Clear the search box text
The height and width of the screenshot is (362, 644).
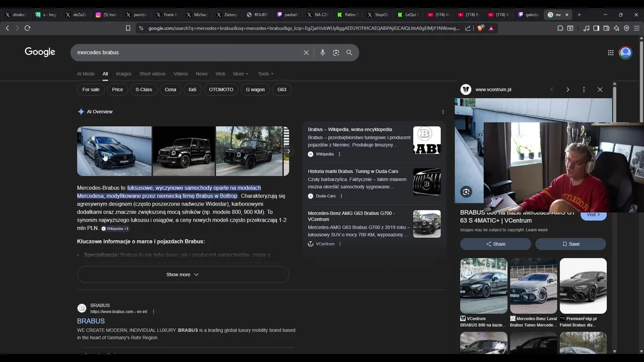(x=306, y=52)
